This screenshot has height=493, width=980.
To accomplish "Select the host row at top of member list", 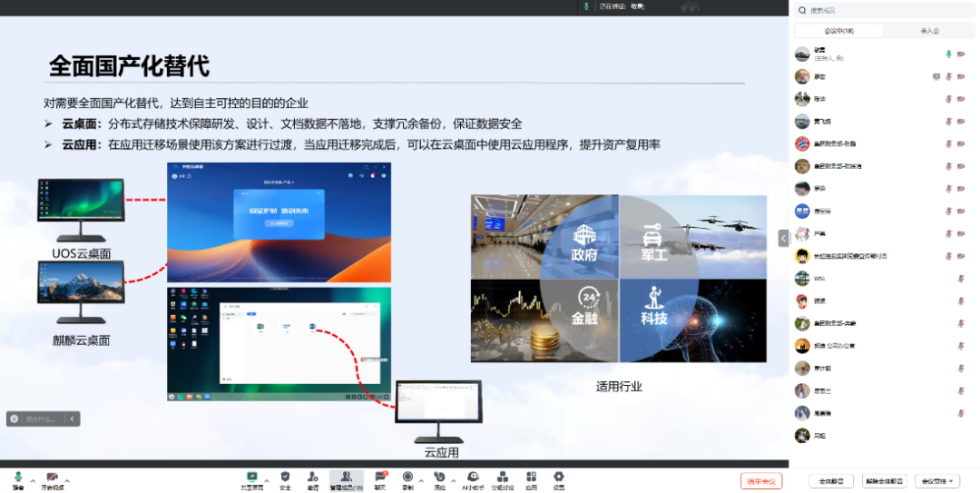I will coord(884,54).
